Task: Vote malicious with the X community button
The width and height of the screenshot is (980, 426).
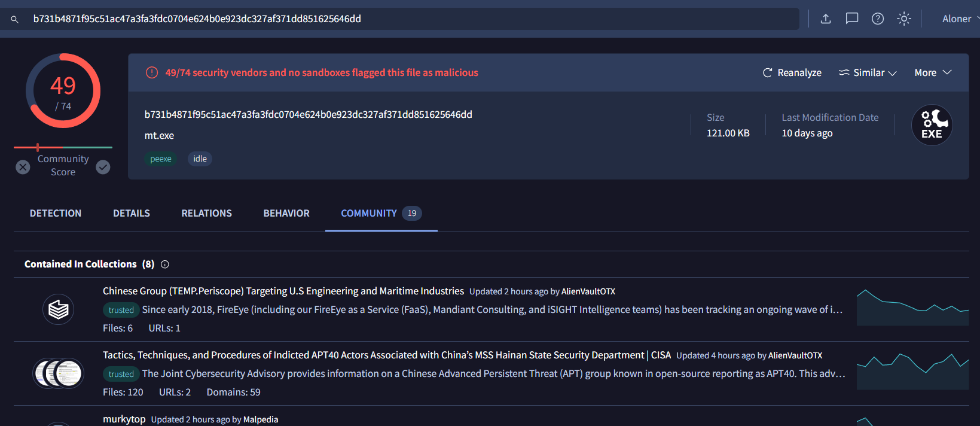Action: click(23, 167)
